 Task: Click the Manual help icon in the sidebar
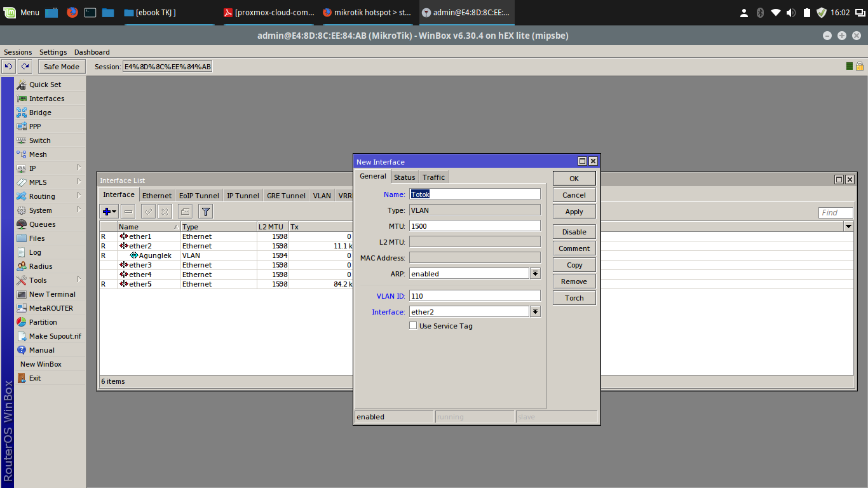click(22, 350)
